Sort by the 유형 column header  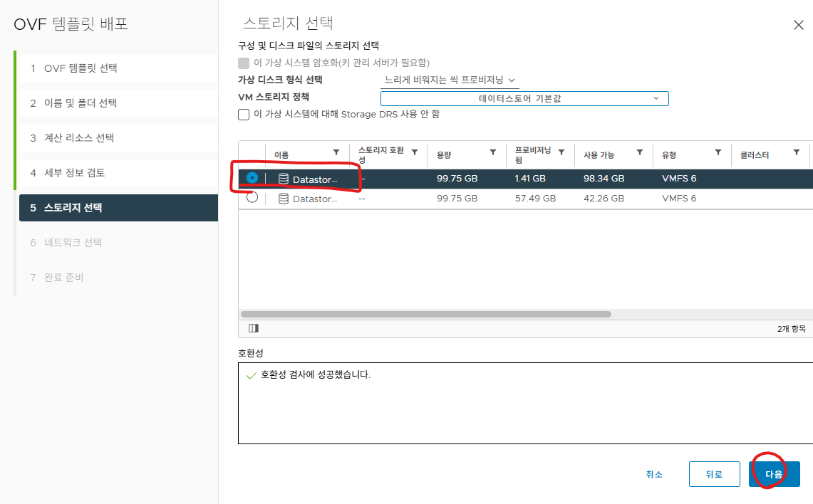click(669, 155)
